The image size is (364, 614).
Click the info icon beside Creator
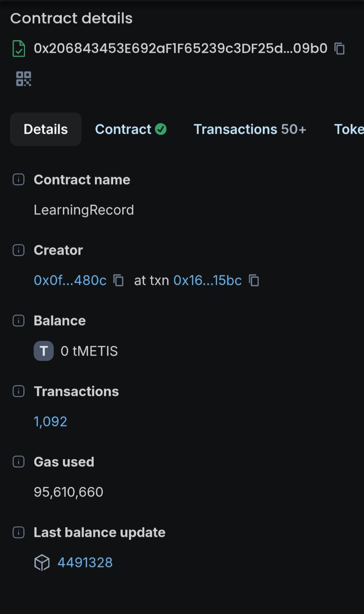coord(18,250)
